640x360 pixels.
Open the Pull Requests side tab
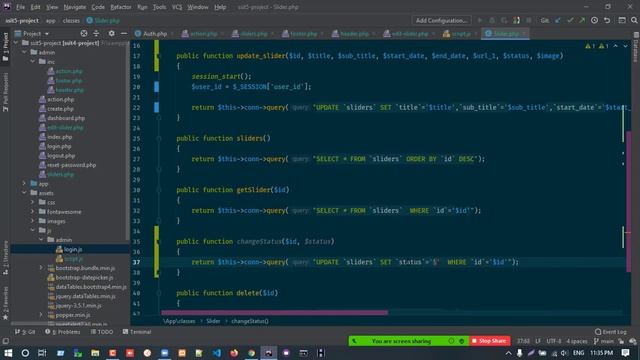(5, 92)
